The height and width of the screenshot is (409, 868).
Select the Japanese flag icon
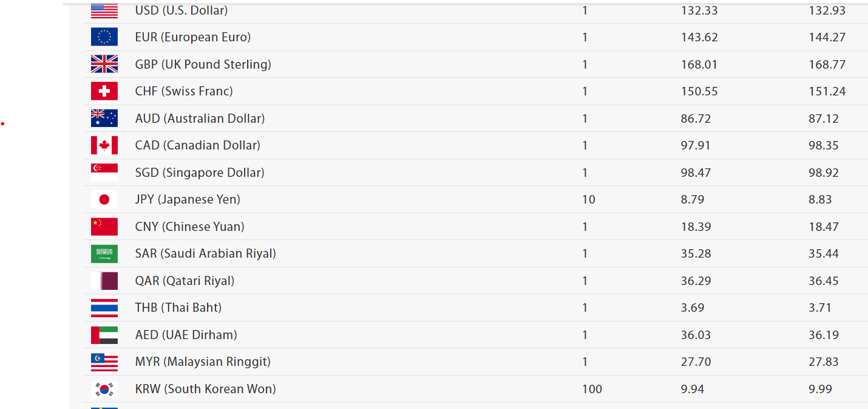[104, 199]
